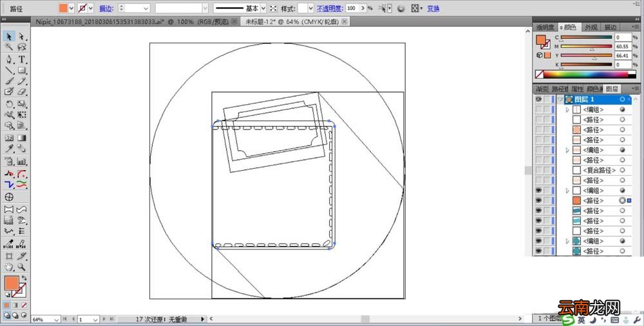Click the 不透明度 link
644x326 pixels.
pos(329,8)
